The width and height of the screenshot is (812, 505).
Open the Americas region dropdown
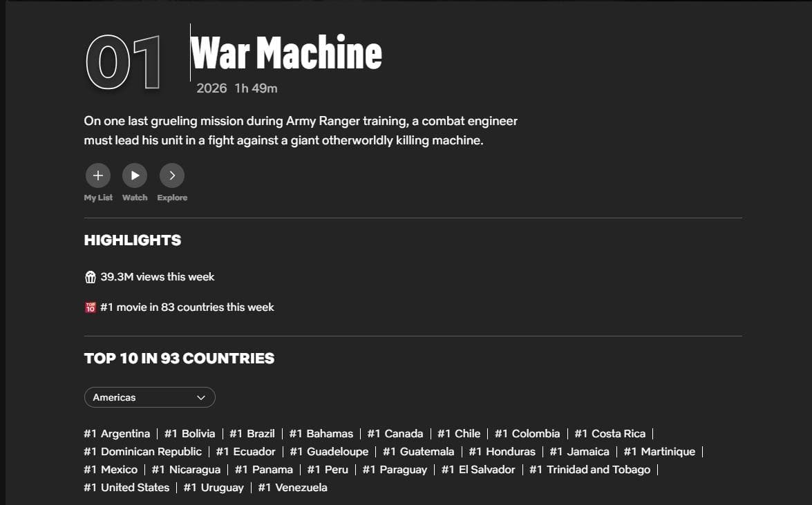[149, 397]
